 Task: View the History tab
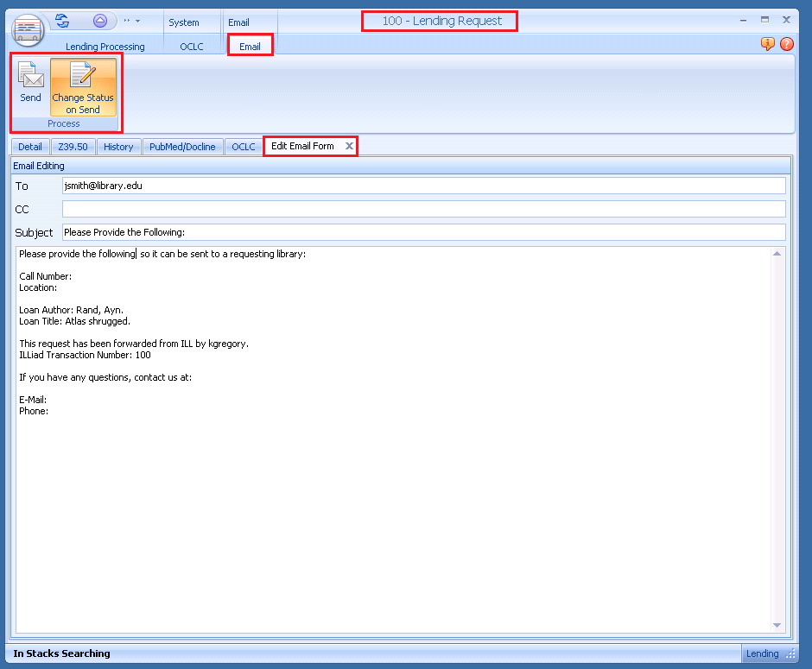(118, 147)
